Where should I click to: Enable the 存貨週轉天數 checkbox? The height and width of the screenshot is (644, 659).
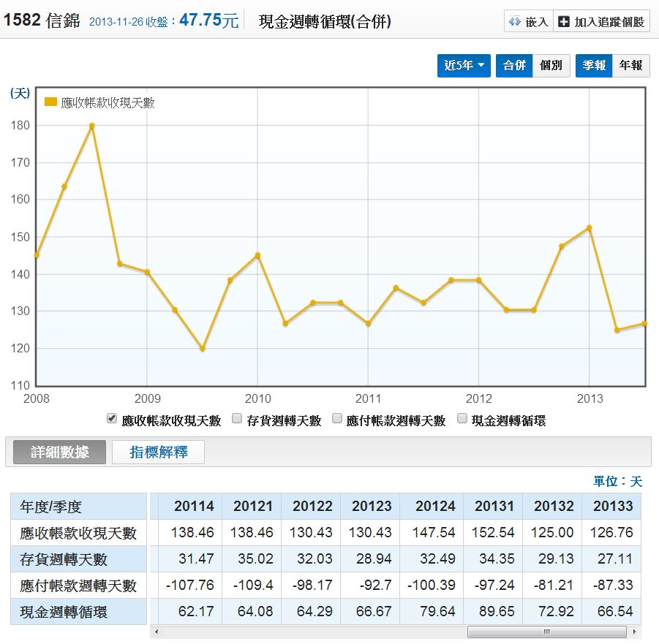click(237, 419)
